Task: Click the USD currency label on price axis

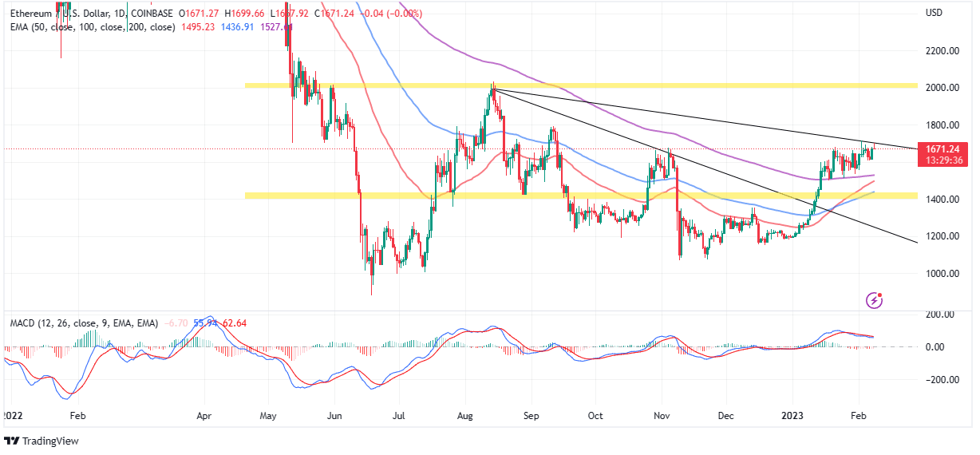Action: (x=934, y=14)
